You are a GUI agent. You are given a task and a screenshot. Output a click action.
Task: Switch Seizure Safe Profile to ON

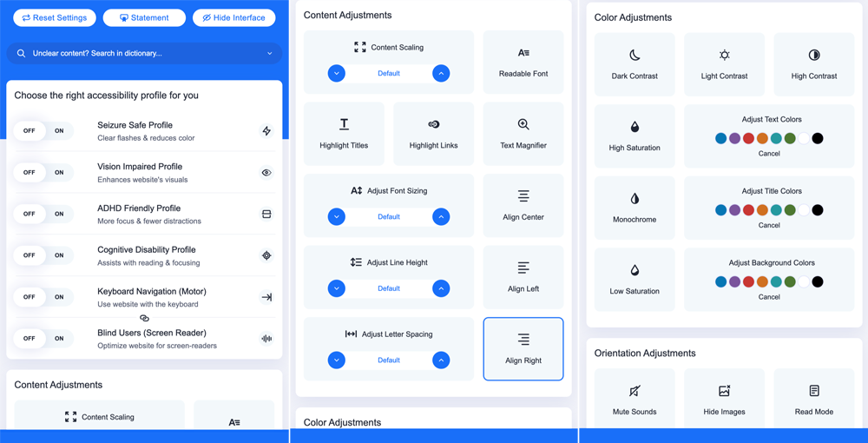59,131
